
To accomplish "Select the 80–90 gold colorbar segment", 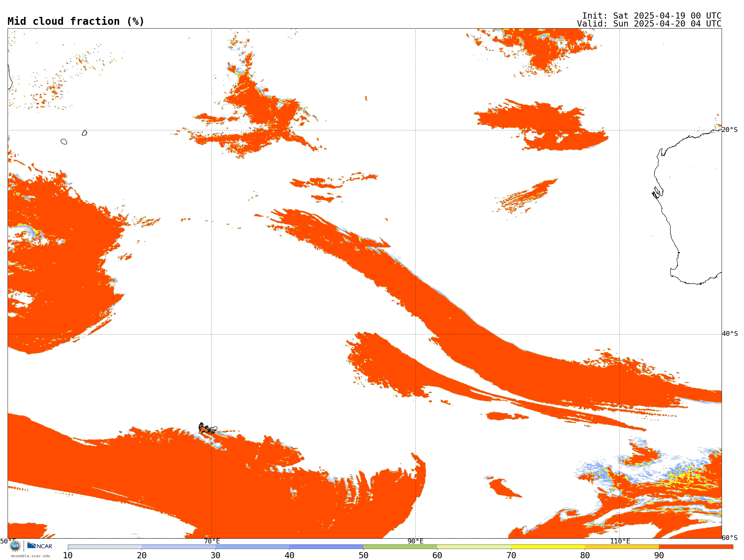I will [622, 547].
